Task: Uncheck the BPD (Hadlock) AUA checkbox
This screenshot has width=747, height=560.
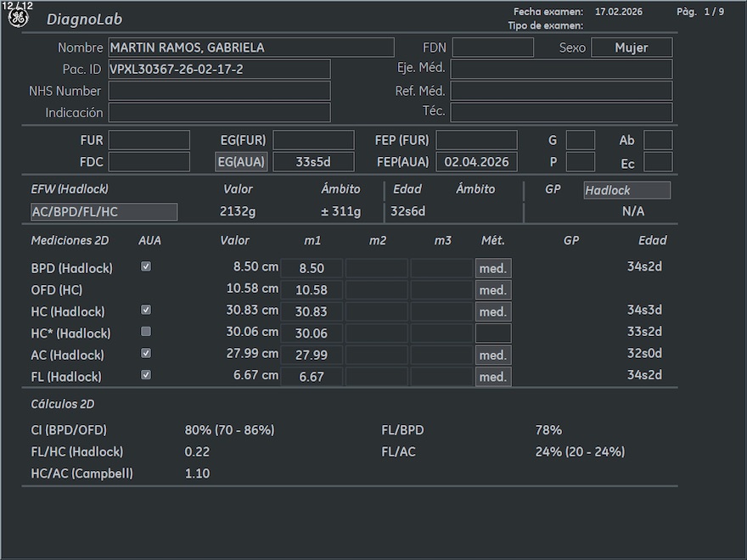Action: click(x=146, y=266)
